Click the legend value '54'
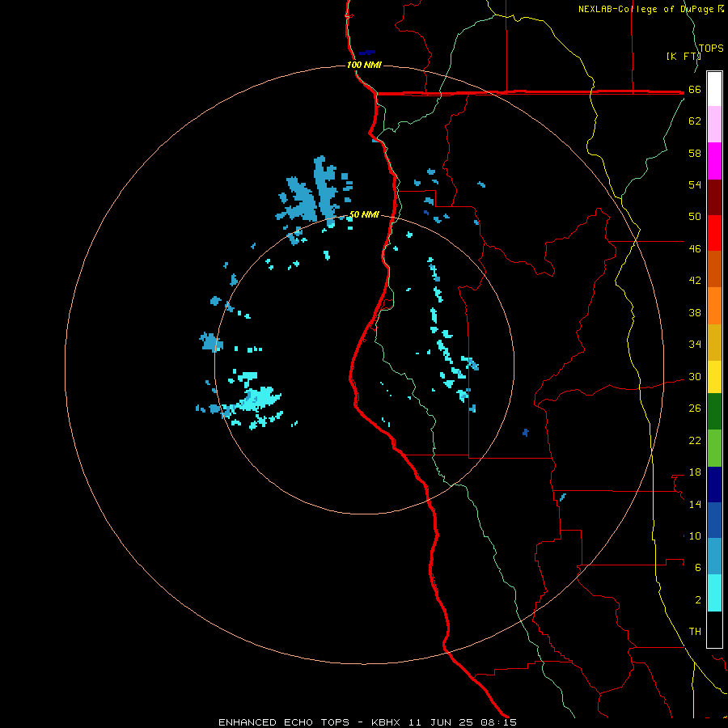 point(695,184)
